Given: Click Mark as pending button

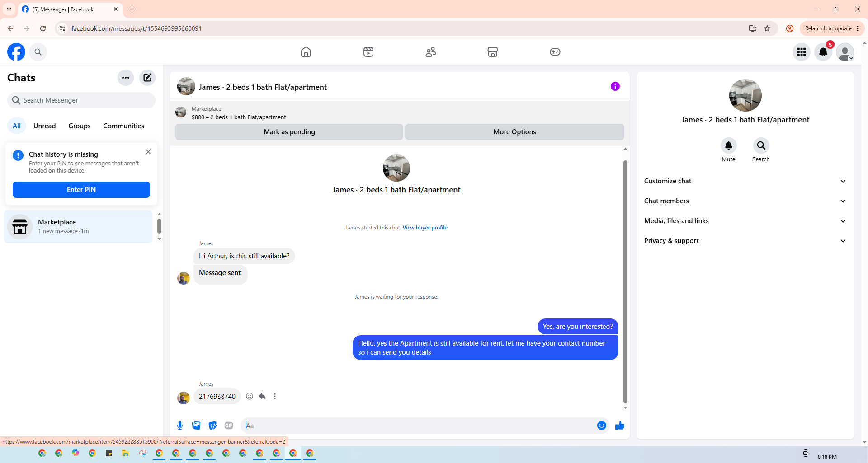Looking at the screenshot, I should [x=289, y=132].
